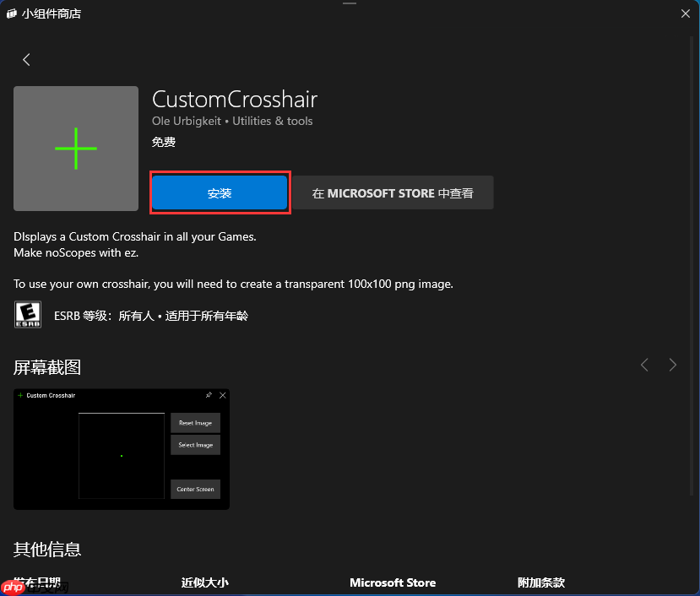Open the Custom Crosshair screenshot thumbnail

pos(122,449)
